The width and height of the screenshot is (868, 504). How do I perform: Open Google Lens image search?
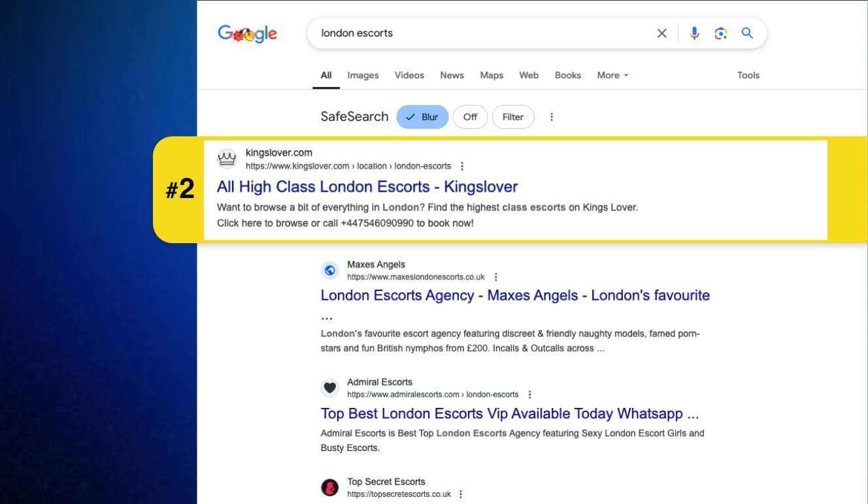721,33
